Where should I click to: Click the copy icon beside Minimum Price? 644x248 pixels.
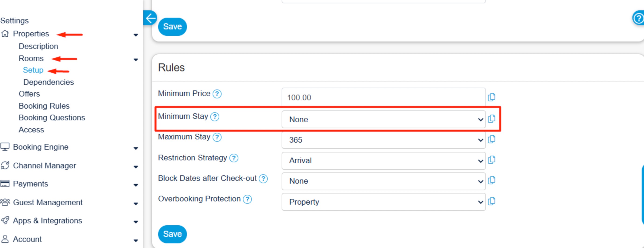[x=491, y=97]
